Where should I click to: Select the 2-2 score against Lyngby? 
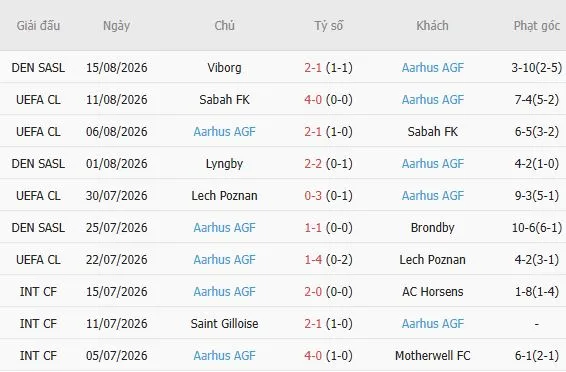click(x=313, y=164)
